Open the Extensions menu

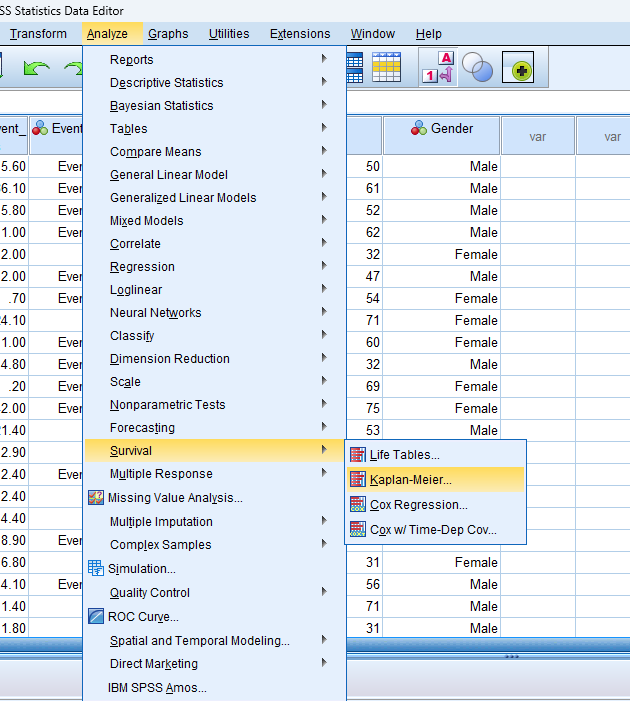pyautogui.click(x=300, y=34)
